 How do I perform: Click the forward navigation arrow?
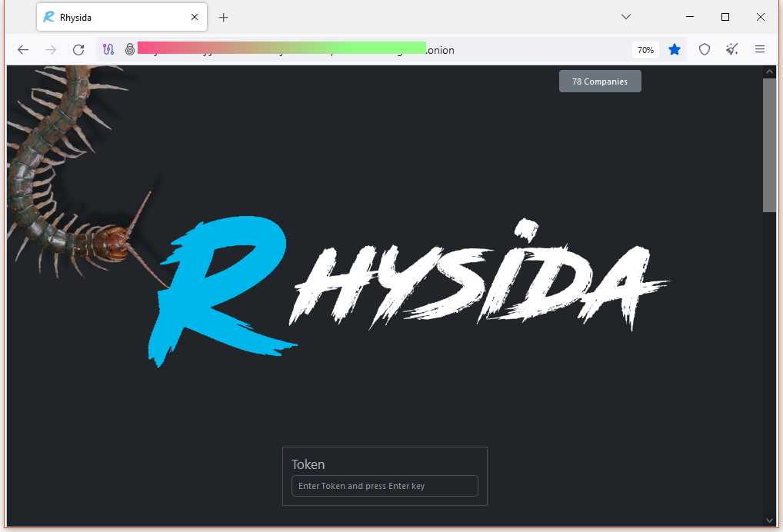tap(50, 49)
